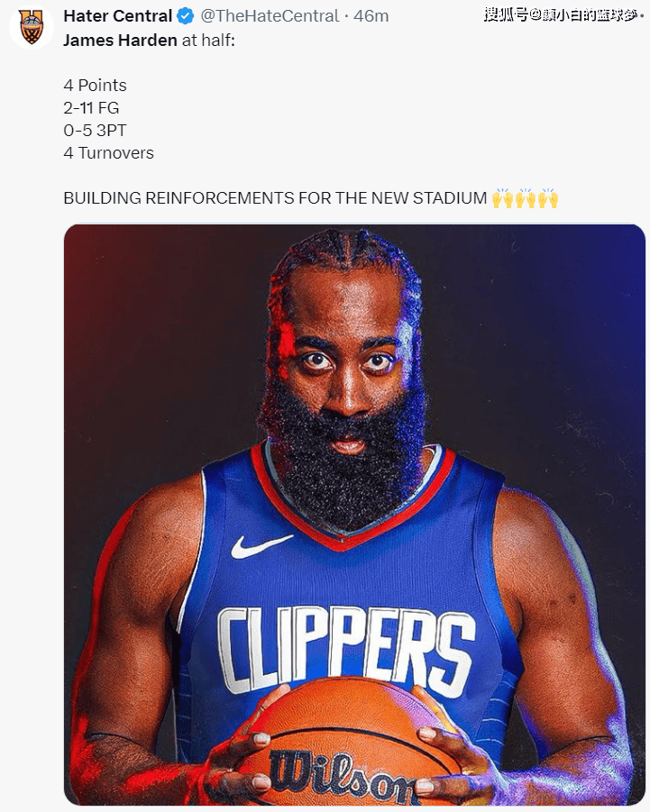650x812 pixels.
Task: Click the Nike swoosh on jersey
Action: (261, 546)
